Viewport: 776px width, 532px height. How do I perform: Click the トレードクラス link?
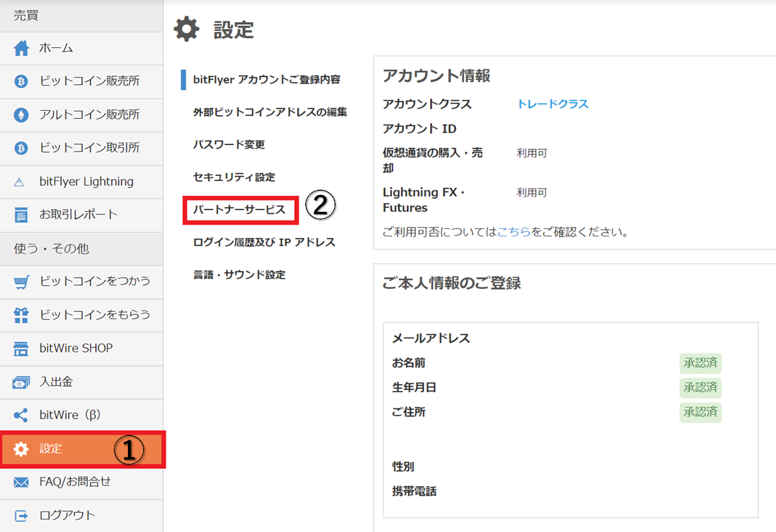[552, 104]
